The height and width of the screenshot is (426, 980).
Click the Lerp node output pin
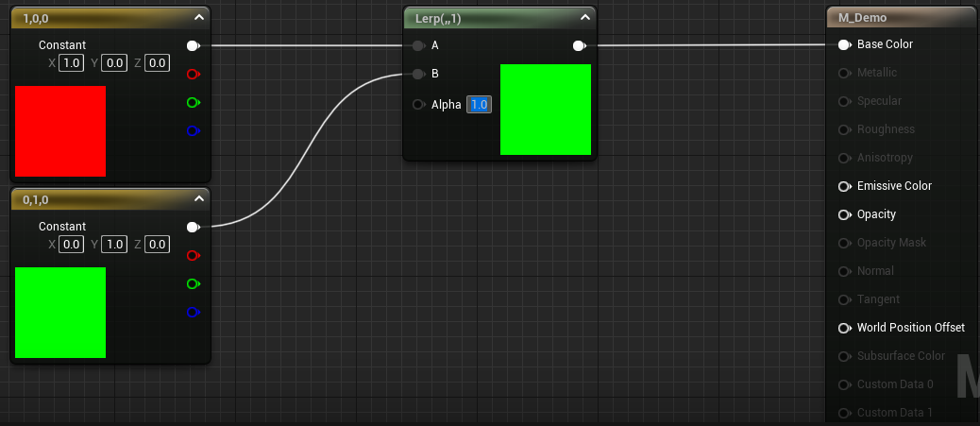pyautogui.click(x=578, y=44)
